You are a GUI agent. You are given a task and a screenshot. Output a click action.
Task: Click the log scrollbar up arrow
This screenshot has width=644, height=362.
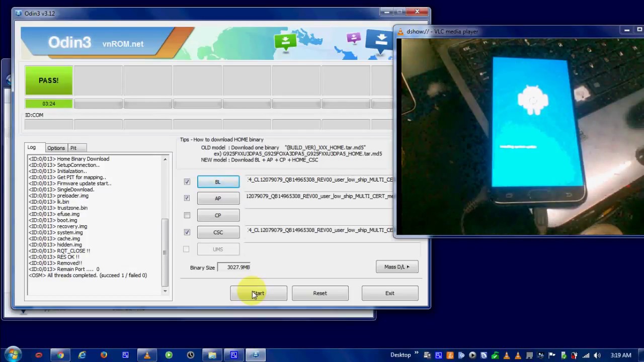coord(165,159)
